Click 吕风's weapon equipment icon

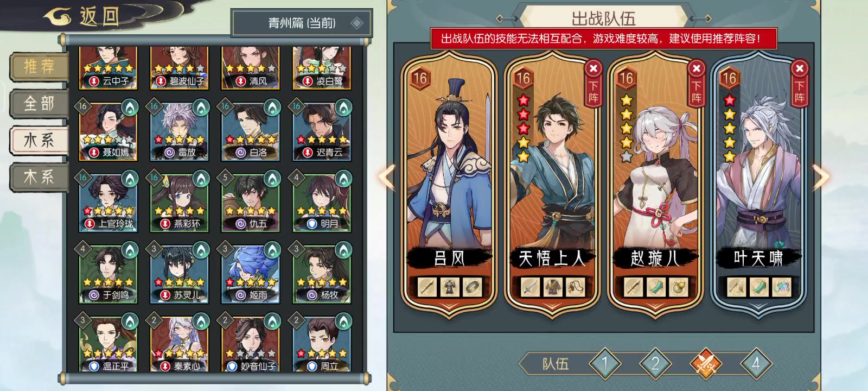pos(427,287)
